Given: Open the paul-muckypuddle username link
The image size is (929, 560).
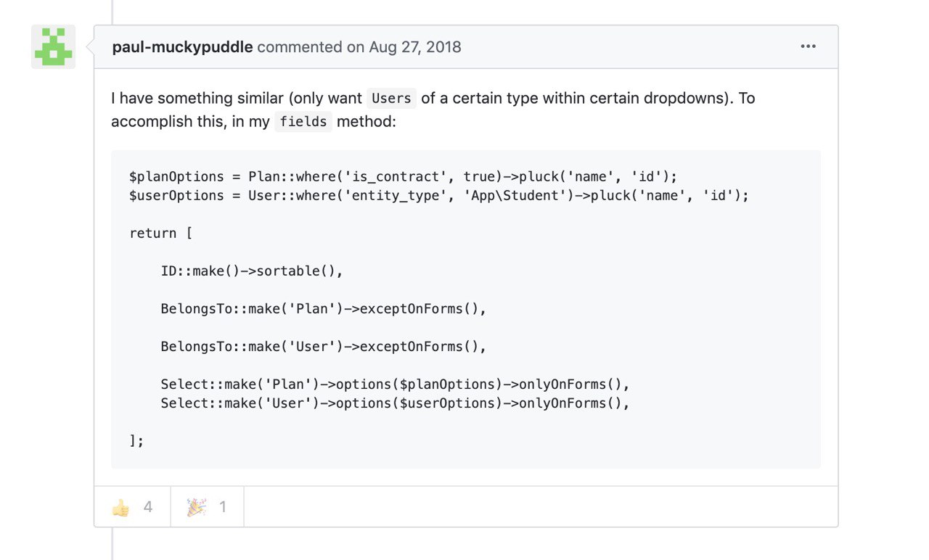Looking at the screenshot, I should [x=182, y=47].
